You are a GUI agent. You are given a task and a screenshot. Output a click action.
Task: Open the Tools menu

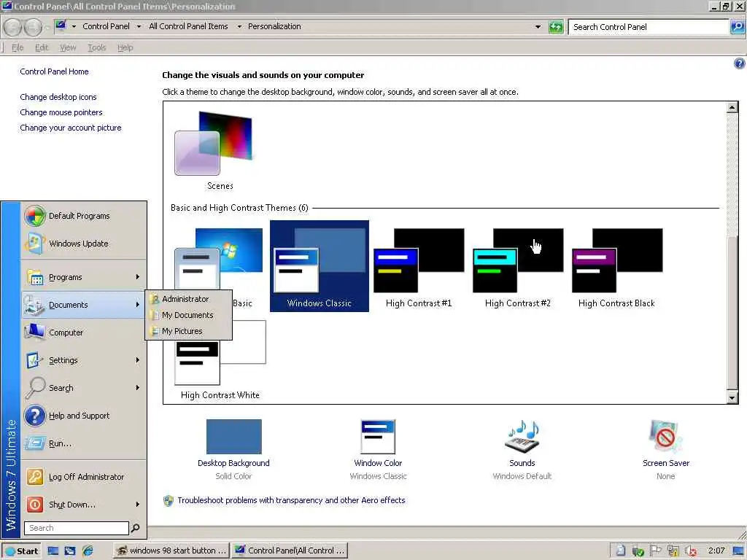coord(97,47)
